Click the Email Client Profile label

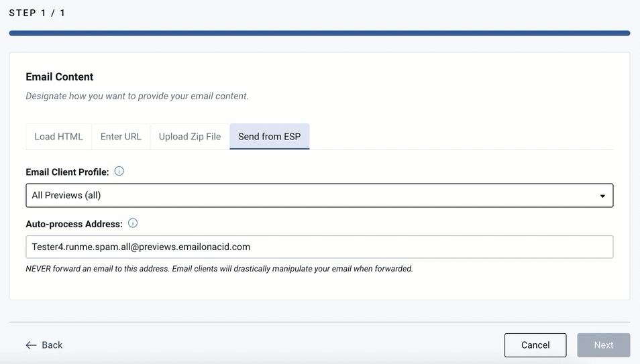(x=67, y=172)
